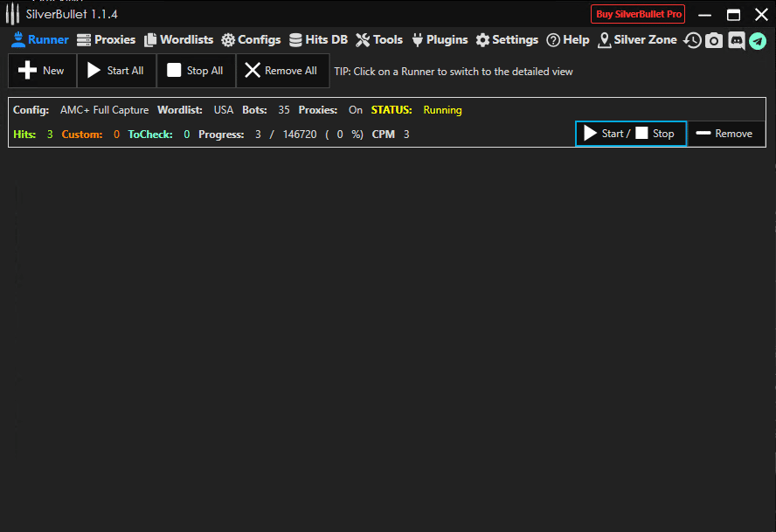The image size is (776, 532).
Task: Click the TIP text about detailed view
Action: pos(454,72)
